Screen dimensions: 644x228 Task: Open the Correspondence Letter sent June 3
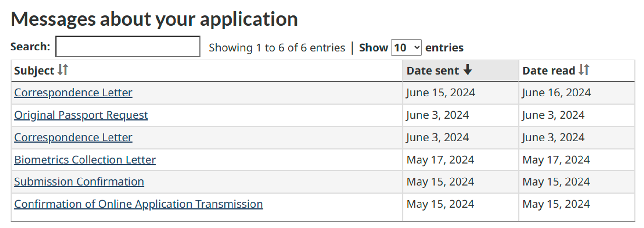point(73,137)
